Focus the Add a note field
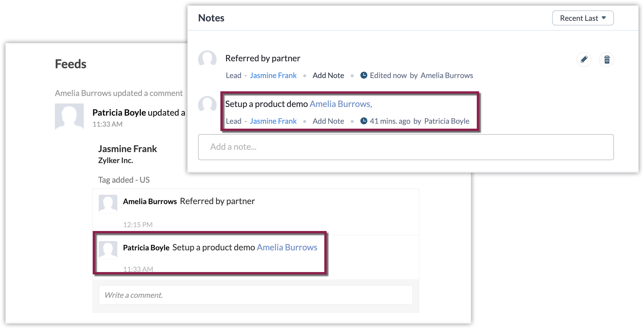Viewport: 644px width, 329px height. click(x=405, y=147)
